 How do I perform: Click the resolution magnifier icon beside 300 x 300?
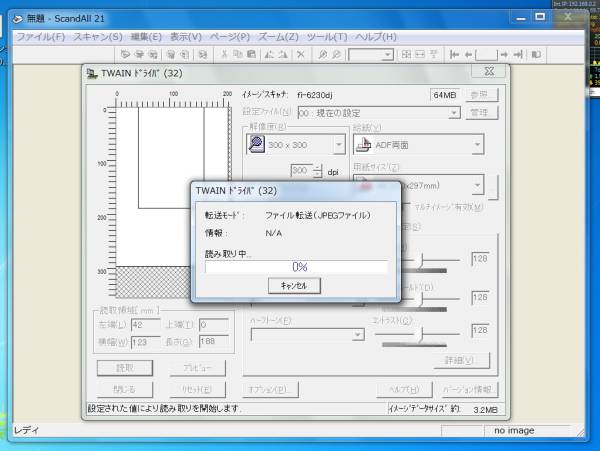256,144
